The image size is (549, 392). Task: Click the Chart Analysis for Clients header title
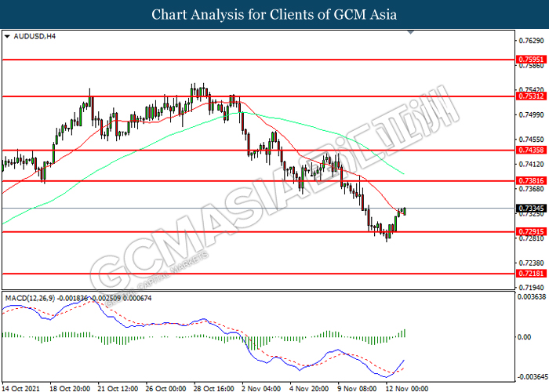[274, 15]
